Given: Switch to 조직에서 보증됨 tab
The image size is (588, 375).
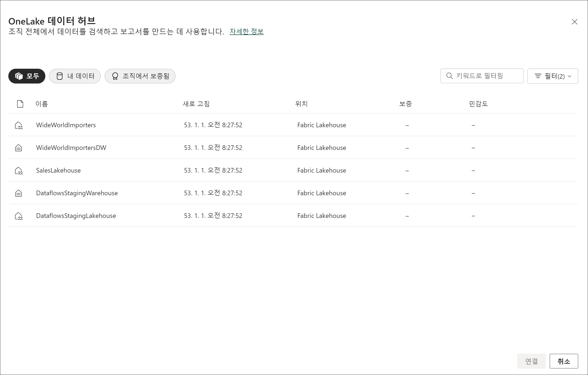Looking at the screenshot, I should pyautogui.click(x=140, y=76).
